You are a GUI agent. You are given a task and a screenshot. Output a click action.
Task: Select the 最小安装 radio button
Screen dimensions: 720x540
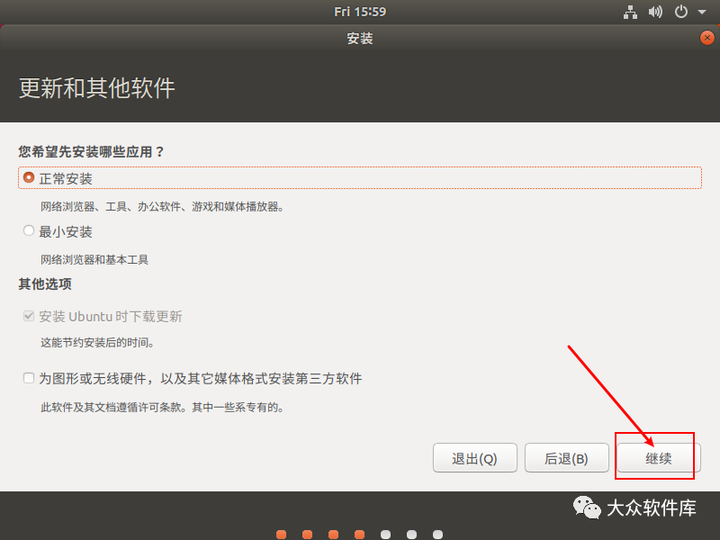28,231
